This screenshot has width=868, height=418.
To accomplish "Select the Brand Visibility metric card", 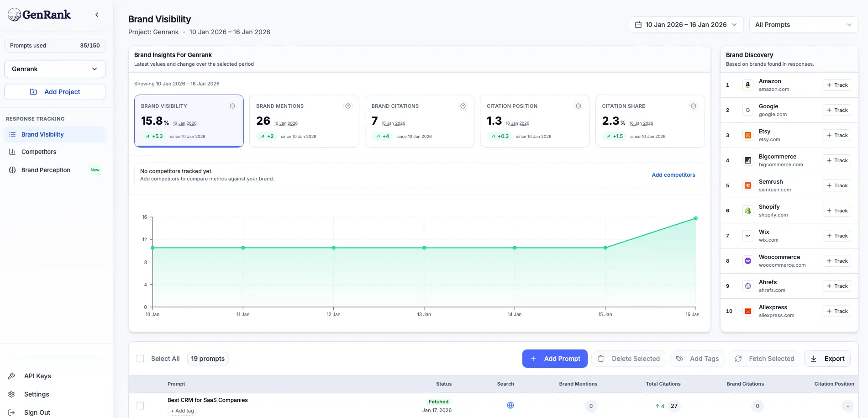I will 189,121.
